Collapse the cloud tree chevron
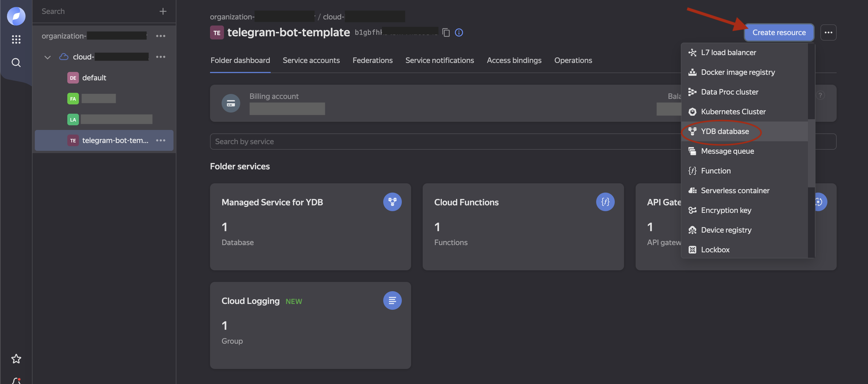Viewport: 868px width, 384px height. [48, 57]
